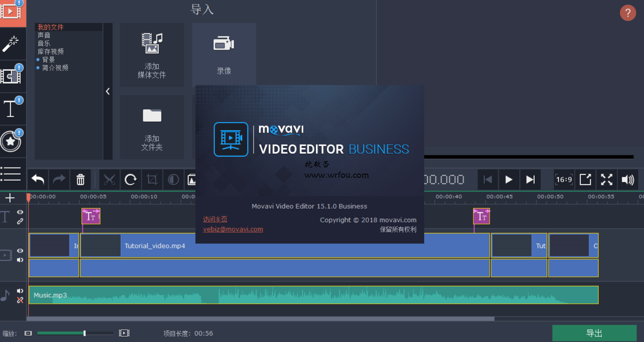Select 我的文件 category
This screenshot has height=342, width=644.
(51, 27)
